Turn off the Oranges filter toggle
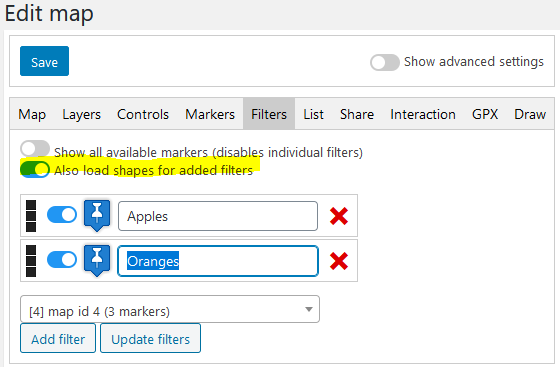This screenshot has width=560, height=367. point(62,260)
